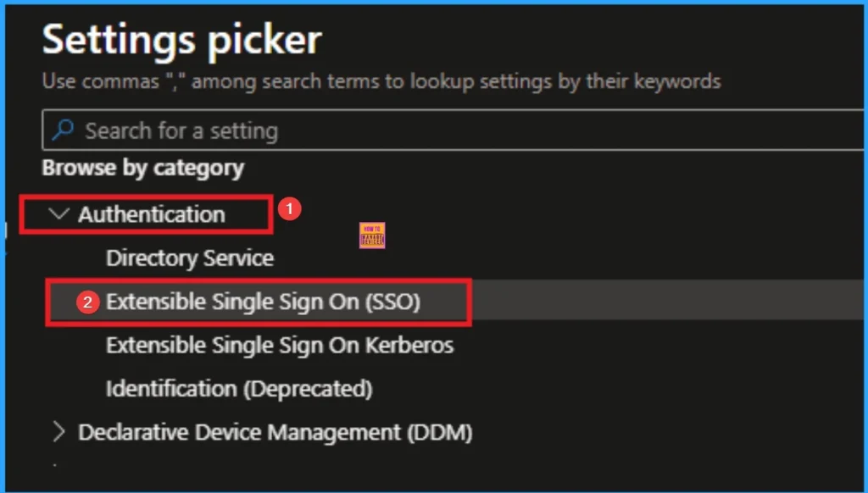Click the Browse by category label
This screenshot has height=493, width=868.
[142, 168]
